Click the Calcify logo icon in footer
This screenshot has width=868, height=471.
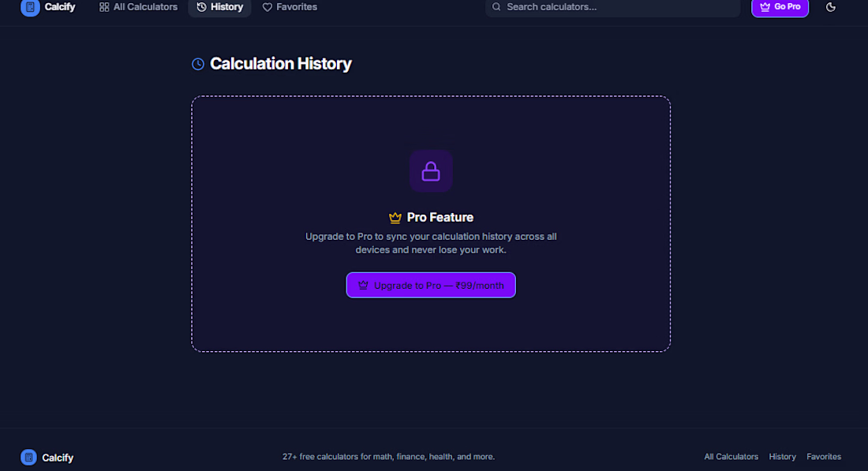[x=28, y=457]
